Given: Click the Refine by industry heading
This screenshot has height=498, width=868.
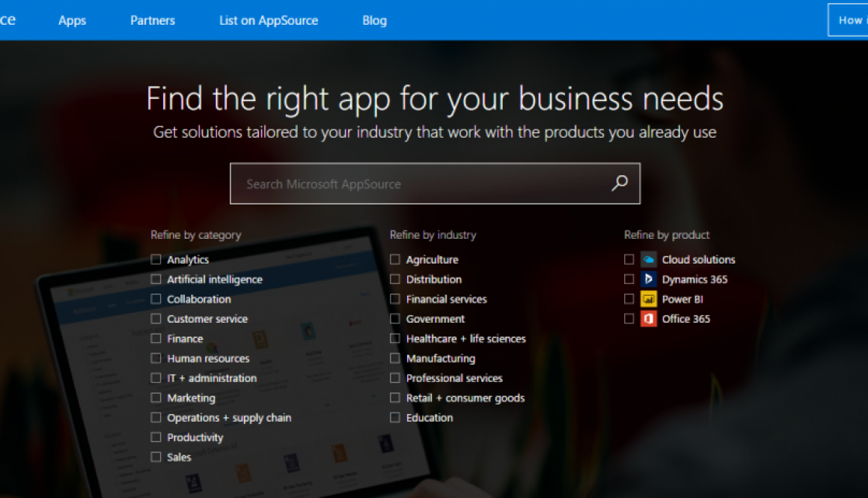Looking at the screenshot, I should click(x=433, y=235).
